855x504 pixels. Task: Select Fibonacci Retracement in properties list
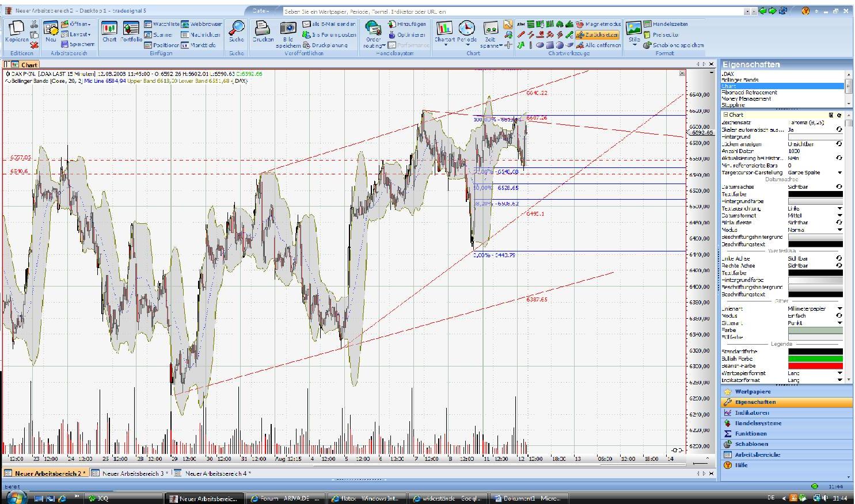(x=749, y=93)
